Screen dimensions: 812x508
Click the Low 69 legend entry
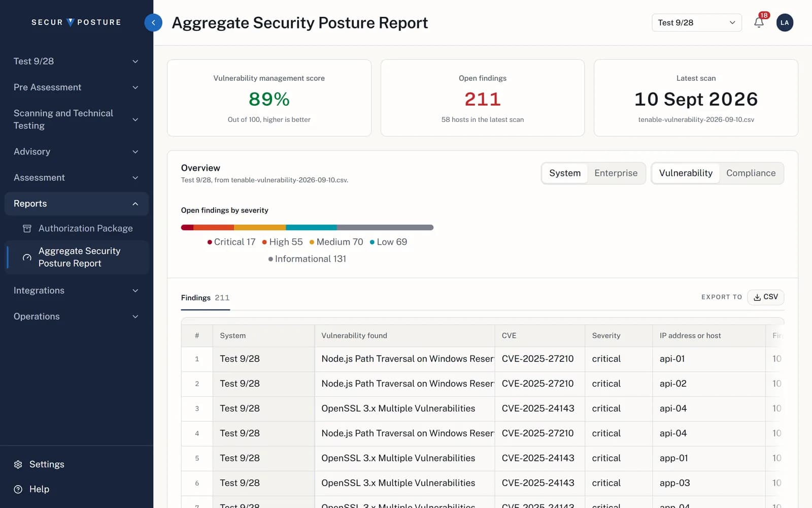click(388, 242)
